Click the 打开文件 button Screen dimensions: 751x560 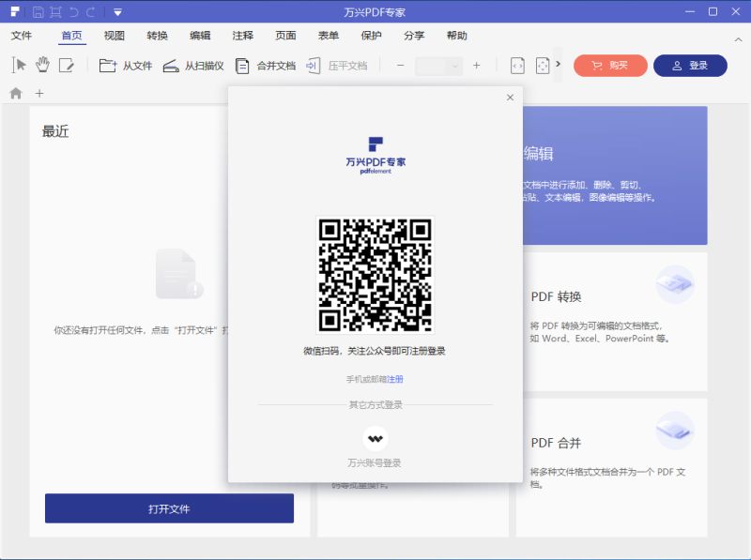coord(169,508)
